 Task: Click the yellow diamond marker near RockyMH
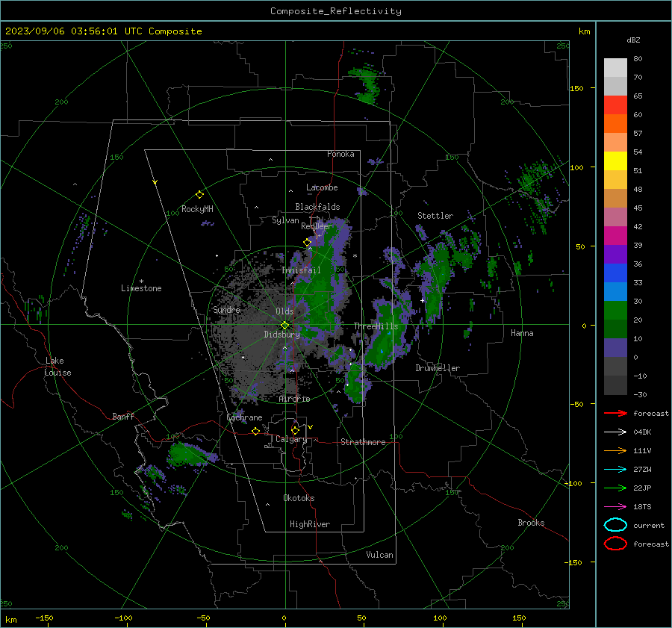(199, 195)
